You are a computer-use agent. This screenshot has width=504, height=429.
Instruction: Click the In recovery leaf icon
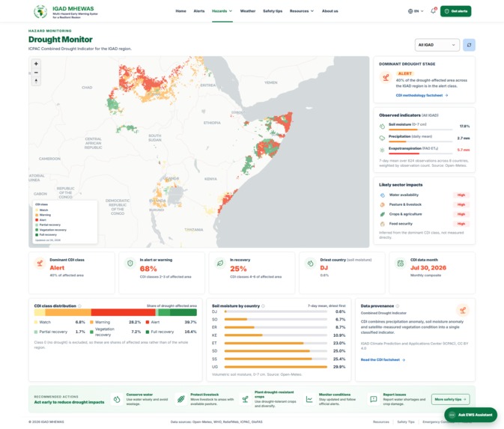click(220, 264)
